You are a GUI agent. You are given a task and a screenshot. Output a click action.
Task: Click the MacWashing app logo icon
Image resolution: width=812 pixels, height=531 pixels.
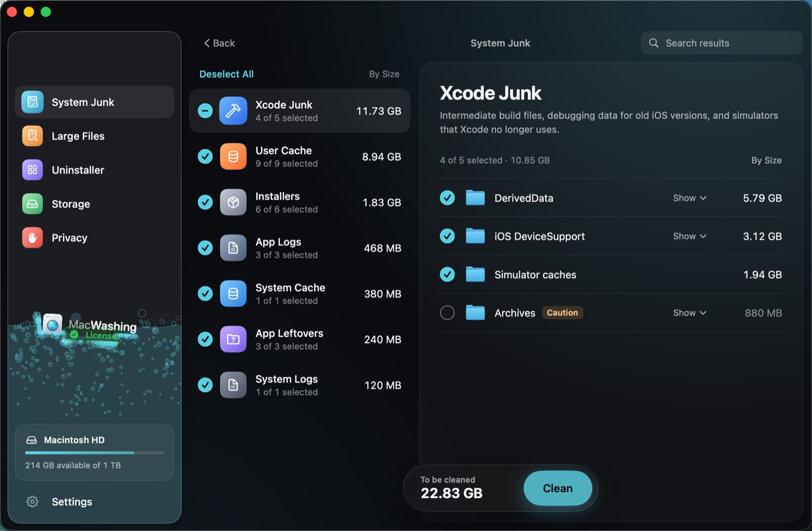coord(52,324)
